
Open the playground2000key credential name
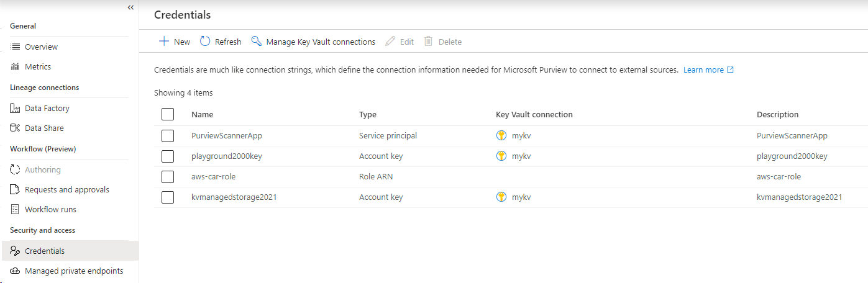(227, 156)
